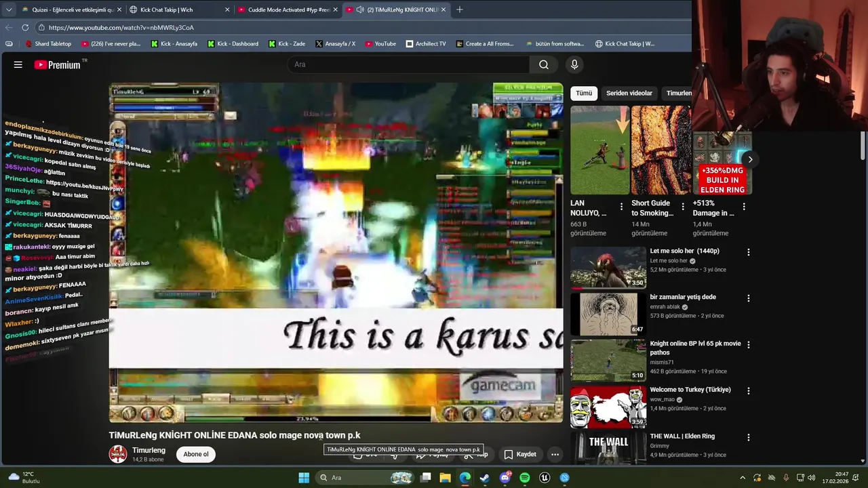This screenshot has height=488, width=868.
Task: Open options menu for Let me solo her video
Action: point(749,252)
